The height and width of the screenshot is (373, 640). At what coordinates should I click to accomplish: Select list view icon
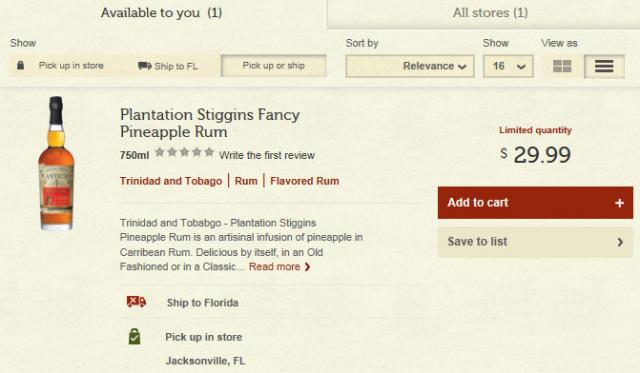tap(604, 66)
